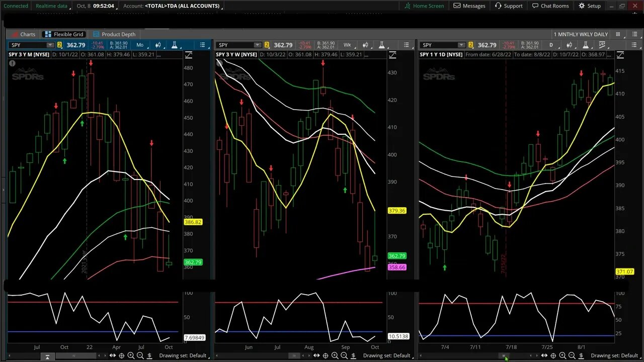The height and width of the screenshot is (362, 644).
Task: Open chart style menu in weekly SPY chart
Action: [365, 45]
